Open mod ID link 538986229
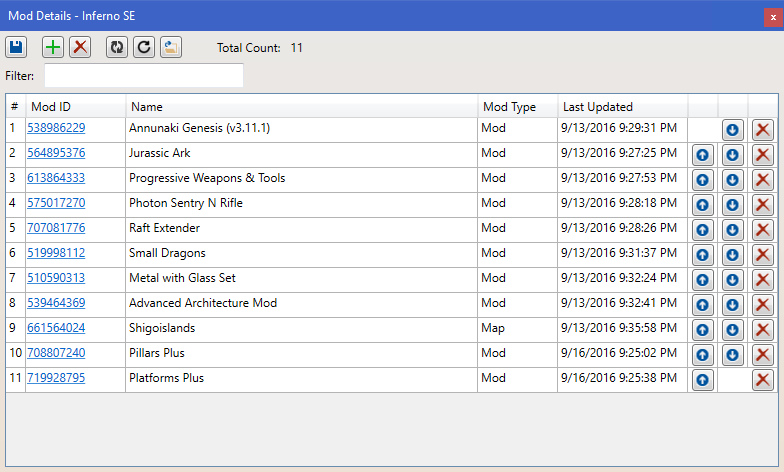 (x=56, y=128)
